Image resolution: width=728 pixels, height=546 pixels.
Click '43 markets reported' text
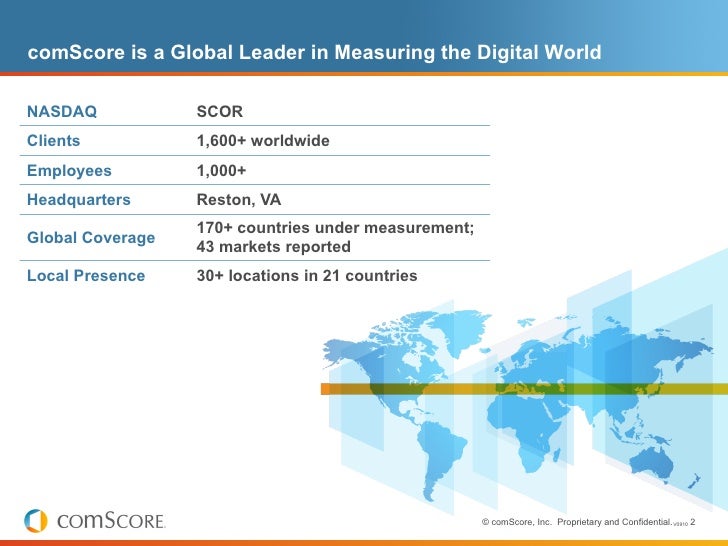pyautogui.click(x=273, y=247)
